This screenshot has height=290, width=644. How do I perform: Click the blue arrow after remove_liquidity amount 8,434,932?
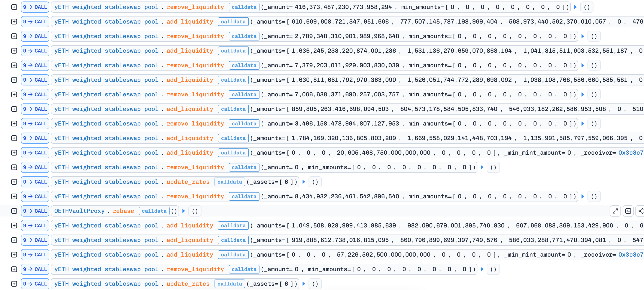[x=583, y=196]
